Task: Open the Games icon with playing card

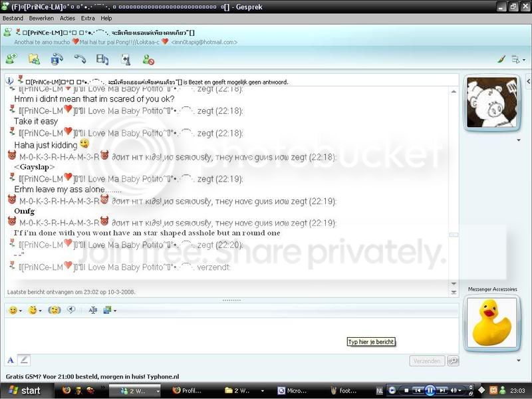Action: (126, 59)
